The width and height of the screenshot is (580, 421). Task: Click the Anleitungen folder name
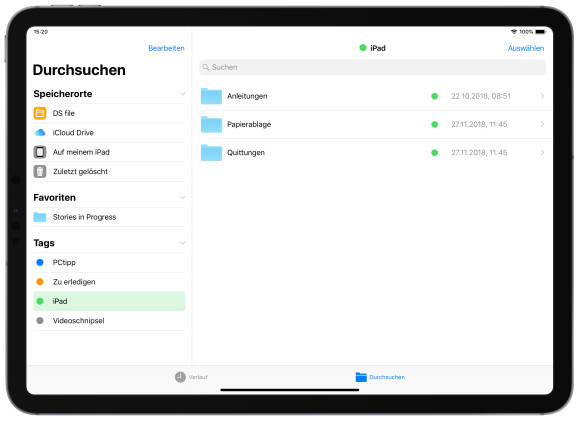247,96
